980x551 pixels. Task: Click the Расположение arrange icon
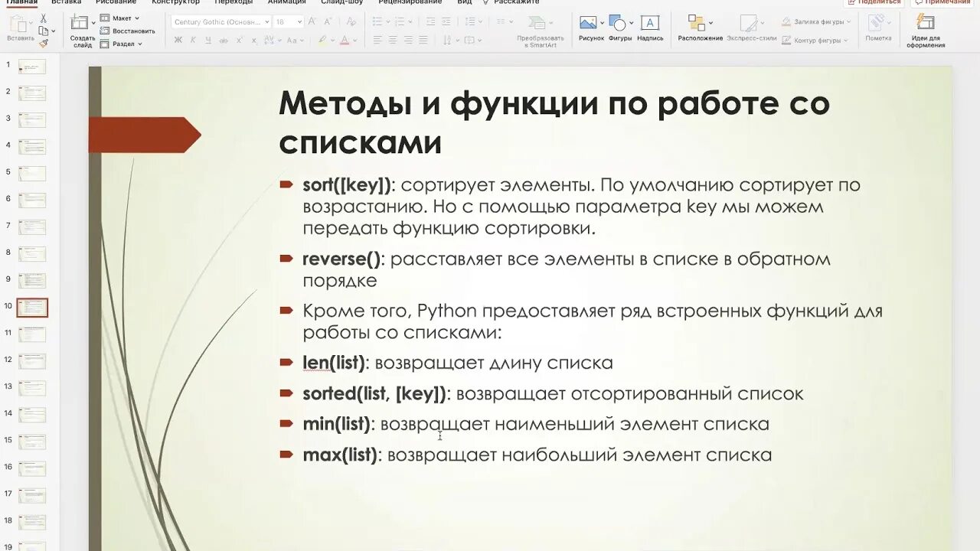pyautogui.click(x=697, y=23)
